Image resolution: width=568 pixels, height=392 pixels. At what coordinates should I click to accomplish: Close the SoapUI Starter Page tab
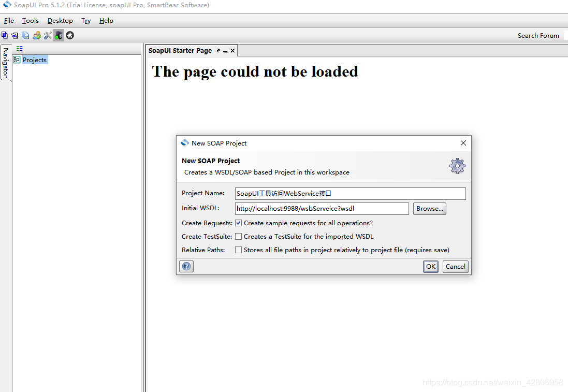pyautogui.click(x=232, y=51)
